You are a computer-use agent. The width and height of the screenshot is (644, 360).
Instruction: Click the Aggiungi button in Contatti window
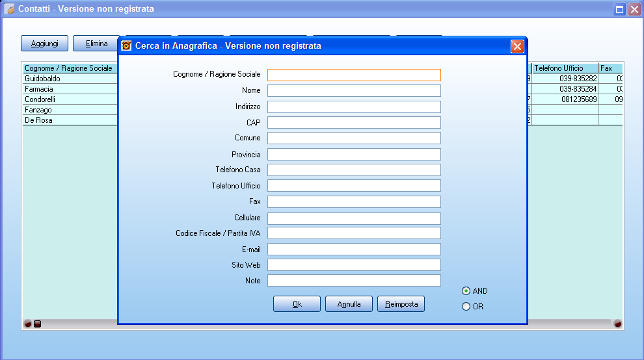pos(44,44)
